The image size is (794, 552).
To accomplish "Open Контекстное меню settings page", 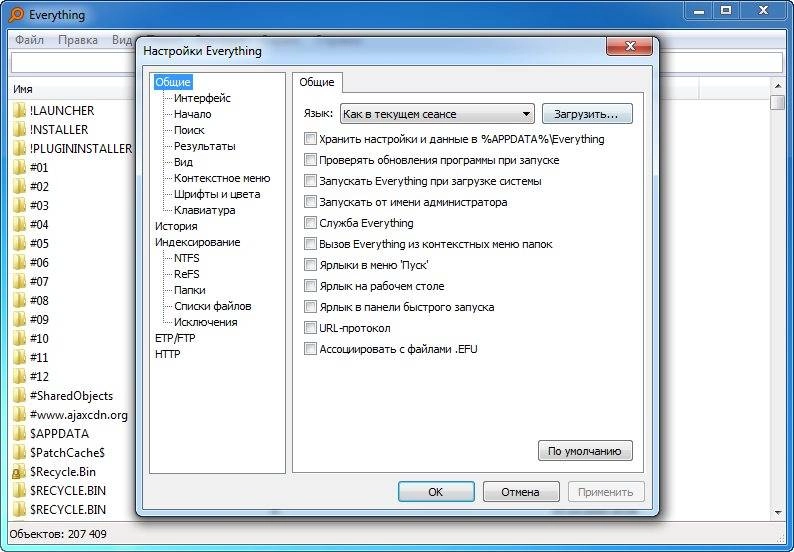I will [x=222, y=178].
